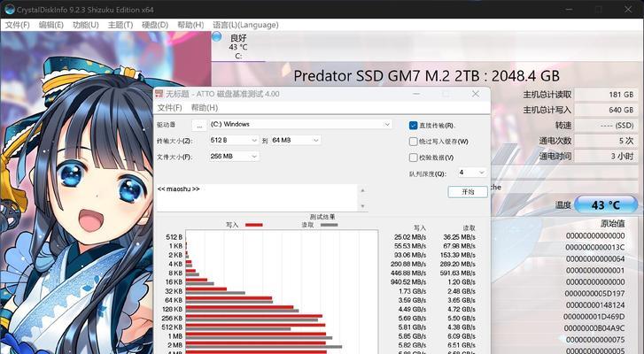Click the 940.52 MB/s write result for 16 KB
The width and height of the screenshot is (644, 354).
[408, 282]
